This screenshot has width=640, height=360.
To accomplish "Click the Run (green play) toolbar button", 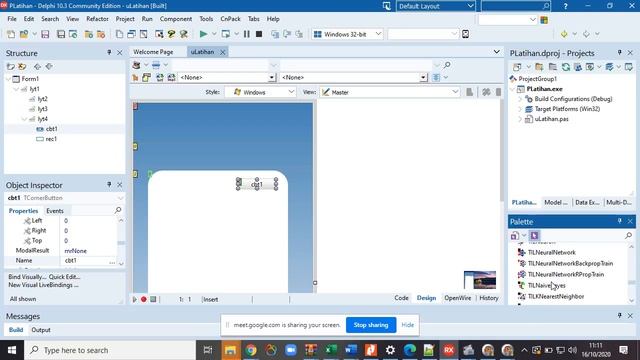I will point(203,34).
